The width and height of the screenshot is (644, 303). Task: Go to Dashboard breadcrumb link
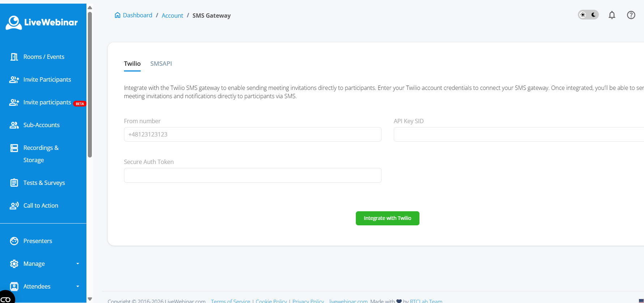click(137, 15)
